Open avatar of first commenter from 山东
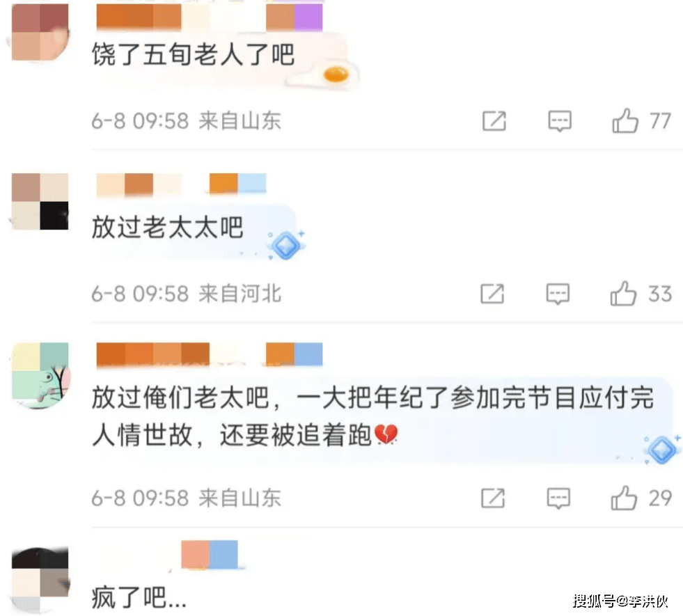683x616 pixels. 40,32
